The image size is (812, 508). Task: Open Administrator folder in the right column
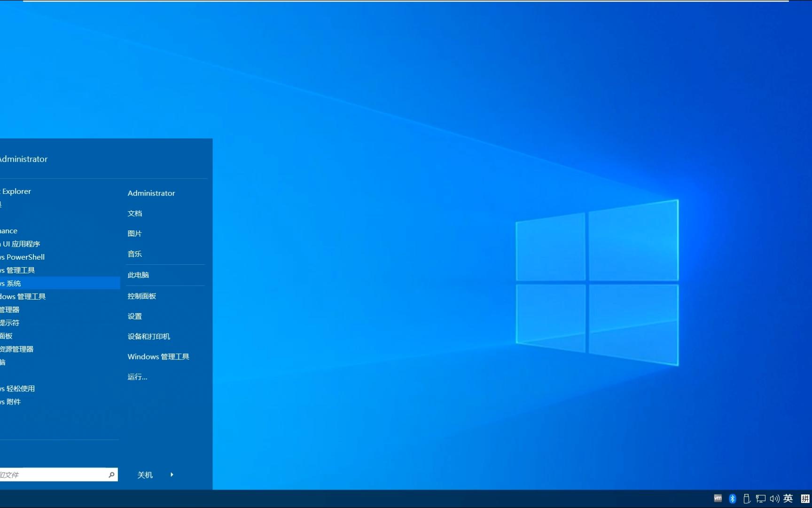coord(151,193)
